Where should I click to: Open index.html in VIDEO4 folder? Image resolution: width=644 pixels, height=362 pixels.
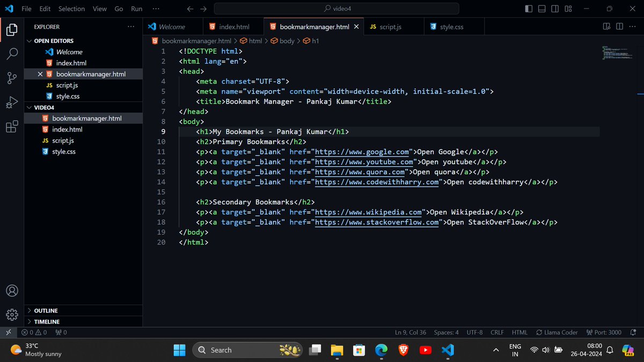83,129
